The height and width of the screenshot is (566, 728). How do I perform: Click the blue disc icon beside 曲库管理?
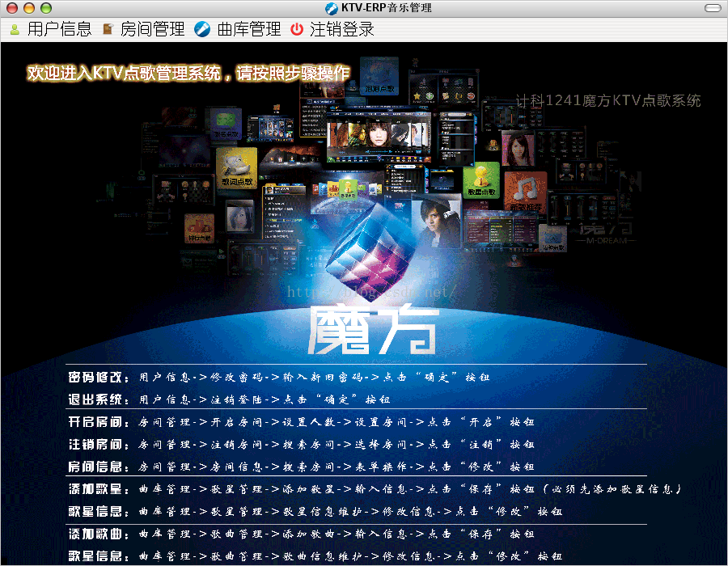pos(202,29)
